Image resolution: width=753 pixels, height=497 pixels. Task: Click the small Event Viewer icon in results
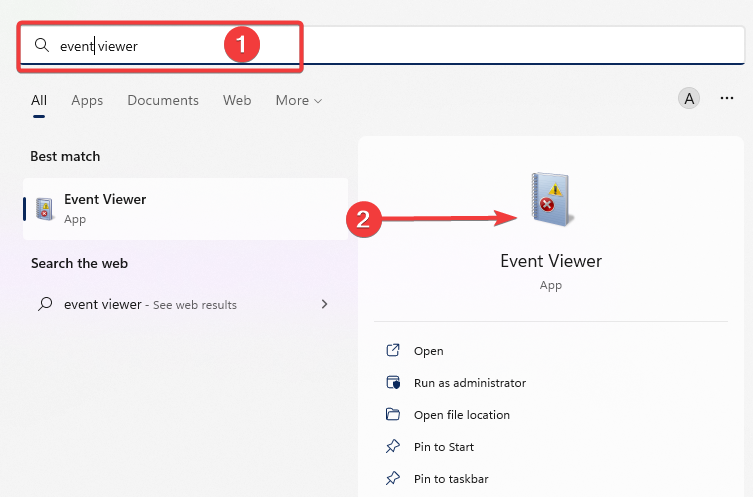pos(45,209)
